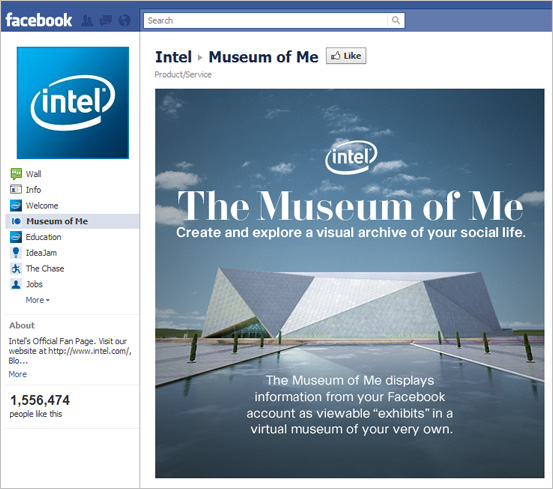
Task: Focus the Search input field
Action: (265, 20)
